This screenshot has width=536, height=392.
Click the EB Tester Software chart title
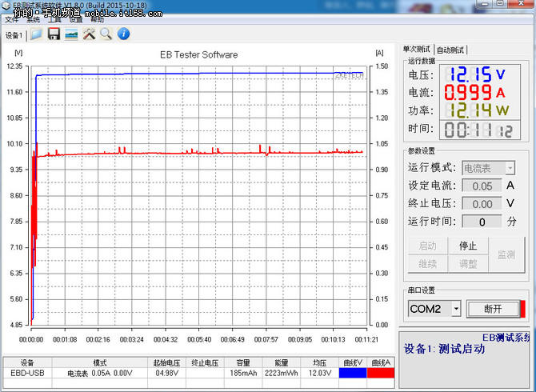click(199, 54)
